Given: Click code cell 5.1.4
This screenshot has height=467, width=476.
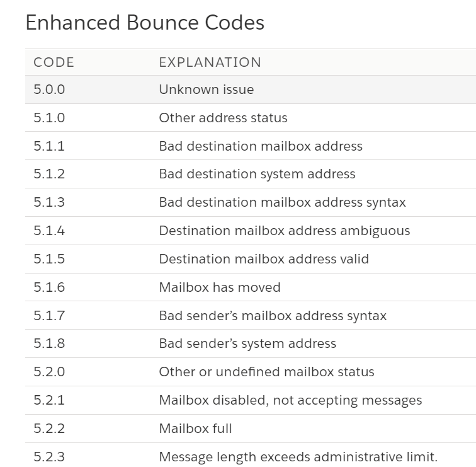Looking at the screenshot, I should 49,230.
